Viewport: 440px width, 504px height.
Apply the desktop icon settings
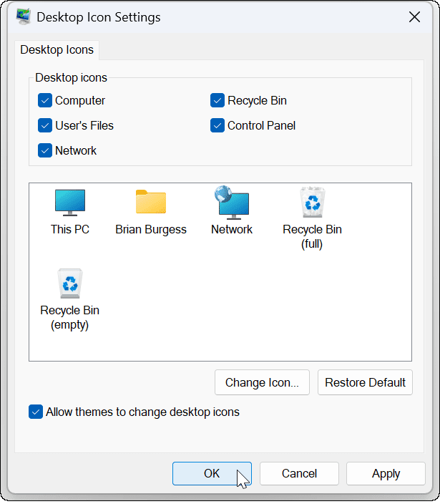(386, 473)
